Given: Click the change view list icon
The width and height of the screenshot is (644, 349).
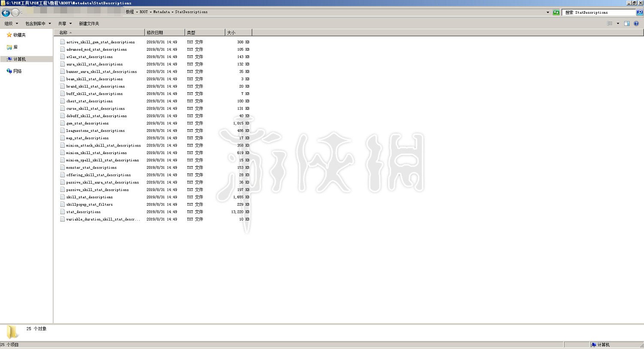Looking at the screenshot, I should pyautogui.click(x=610, y=24).
